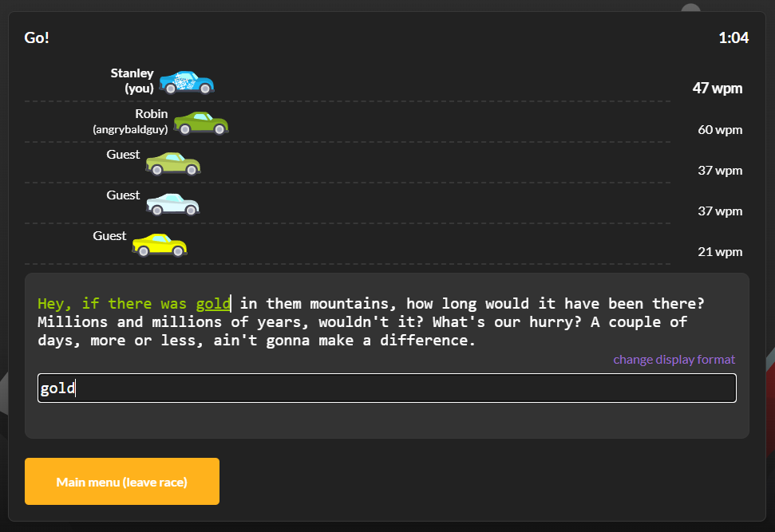Click the "Go!" status heading
This screenshot has width=775, height=532.
37,37
